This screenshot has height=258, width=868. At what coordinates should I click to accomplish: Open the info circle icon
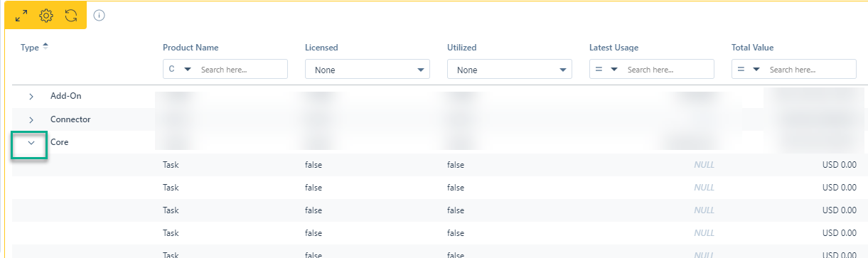click(100, 15)
